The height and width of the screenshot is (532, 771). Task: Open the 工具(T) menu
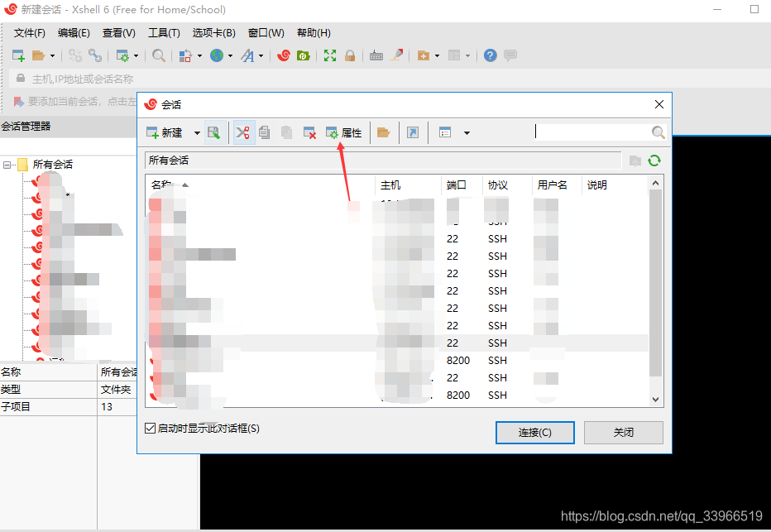(x=165, y=33)
